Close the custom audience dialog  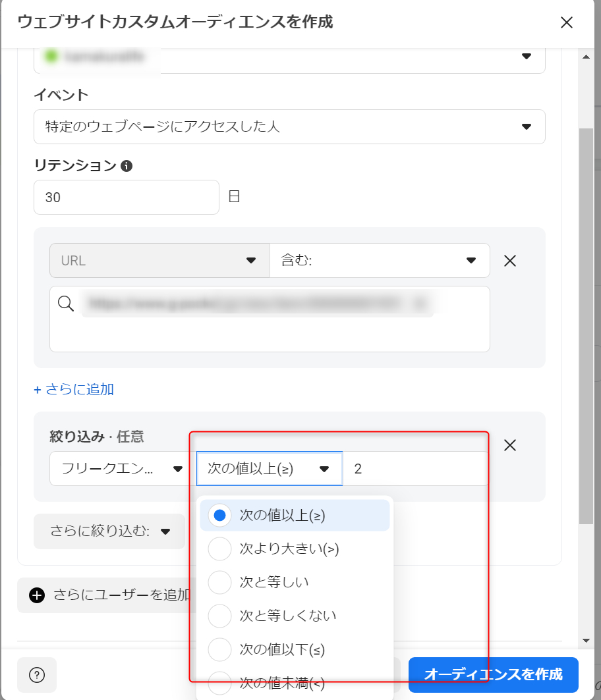point(566,22)
